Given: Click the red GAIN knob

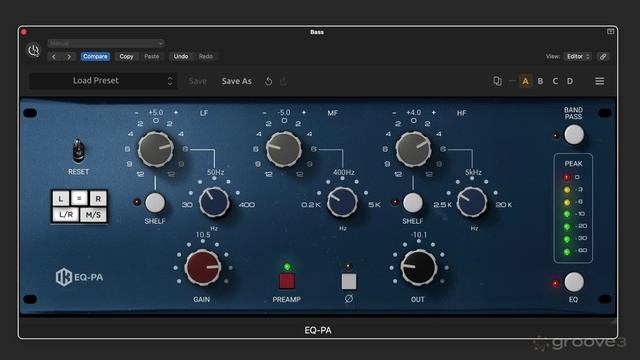Looking at the screenshot, I should [203, 268].
